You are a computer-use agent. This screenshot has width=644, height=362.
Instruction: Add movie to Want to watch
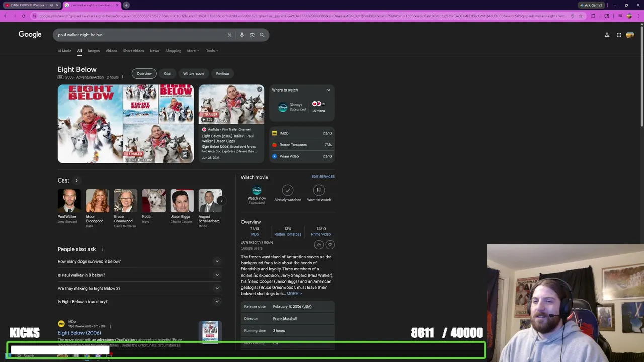[319, 194]
